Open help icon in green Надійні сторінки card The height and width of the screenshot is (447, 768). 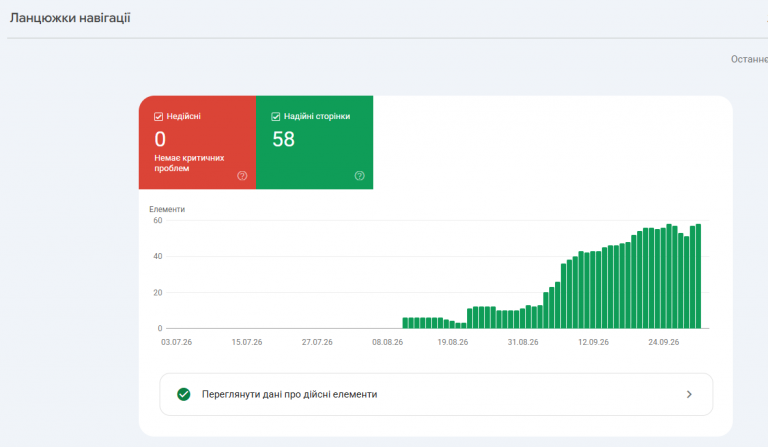coord(360,176)
